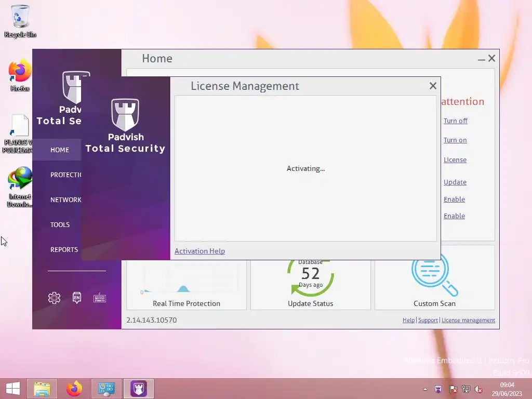This screenshot has width=532, height=399.
Task: Select the Firefox desktop shortcut
Action: [20, 75]
